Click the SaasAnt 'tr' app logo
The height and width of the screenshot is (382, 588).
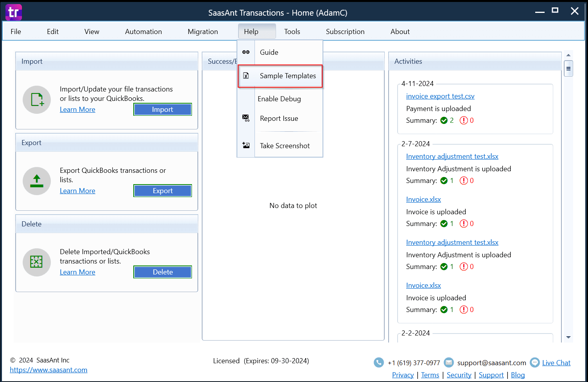pos(13,12)
